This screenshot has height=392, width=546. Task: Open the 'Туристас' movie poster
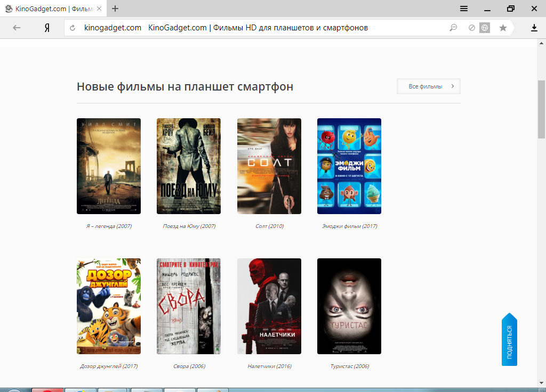coord(349,306)
